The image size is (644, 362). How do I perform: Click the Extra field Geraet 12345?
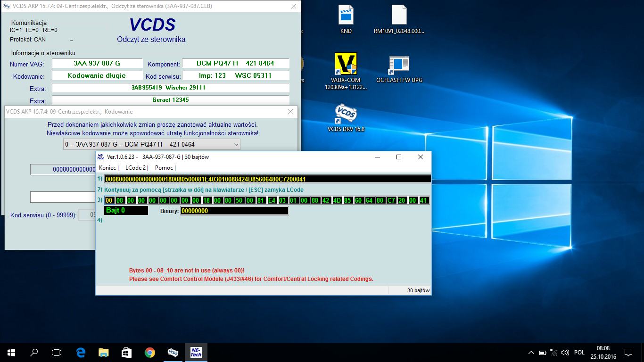click(171, 100)
